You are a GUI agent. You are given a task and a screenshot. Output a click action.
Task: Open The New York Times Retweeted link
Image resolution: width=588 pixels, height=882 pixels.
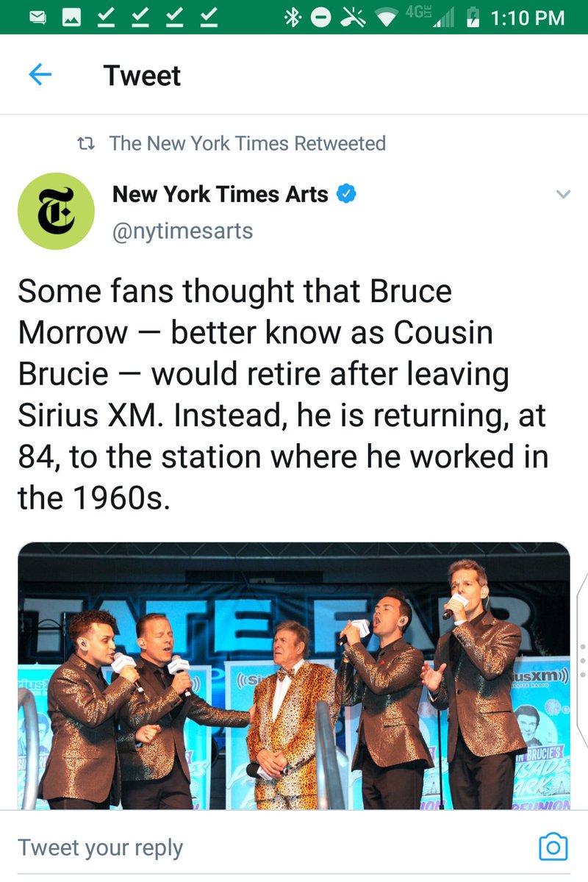(248, 143)
